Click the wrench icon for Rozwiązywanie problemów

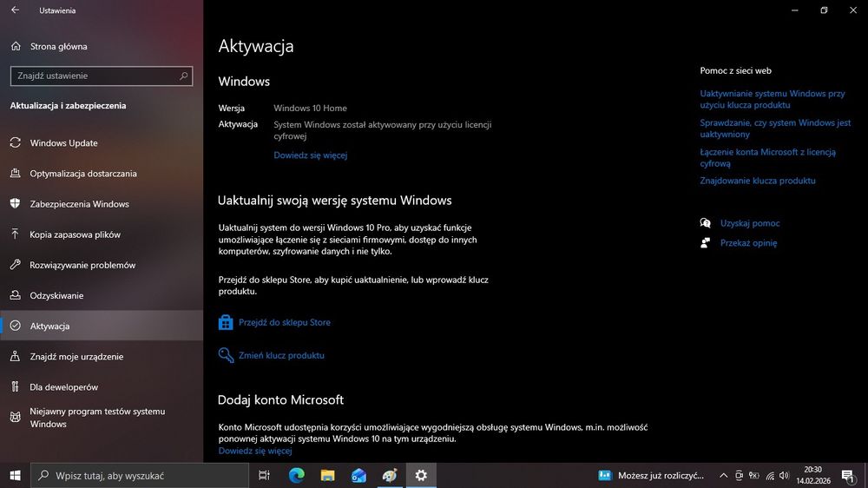[16, 265]
